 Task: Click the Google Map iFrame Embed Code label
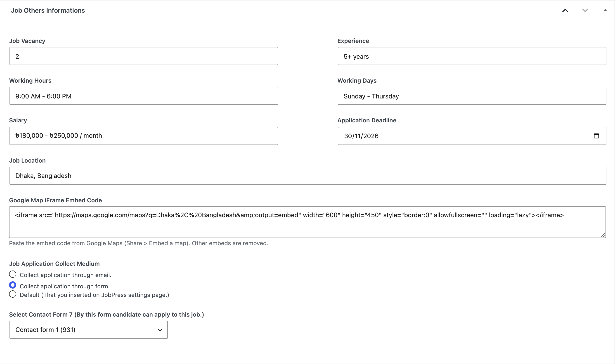tap(55, 200)
